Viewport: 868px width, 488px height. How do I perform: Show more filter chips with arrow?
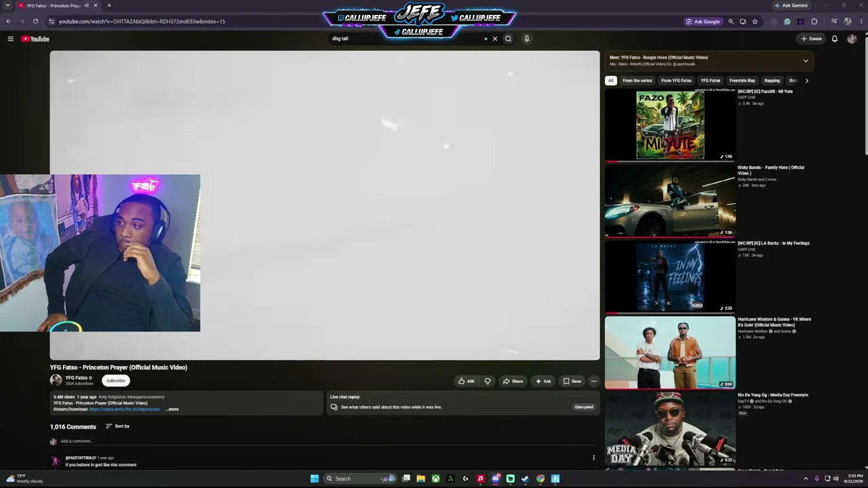806,81
